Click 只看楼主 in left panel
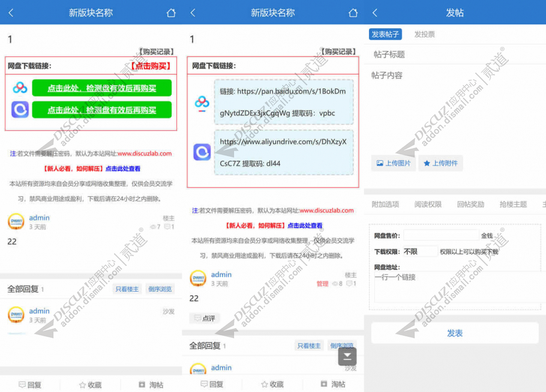546x392 pixels. 127,289
